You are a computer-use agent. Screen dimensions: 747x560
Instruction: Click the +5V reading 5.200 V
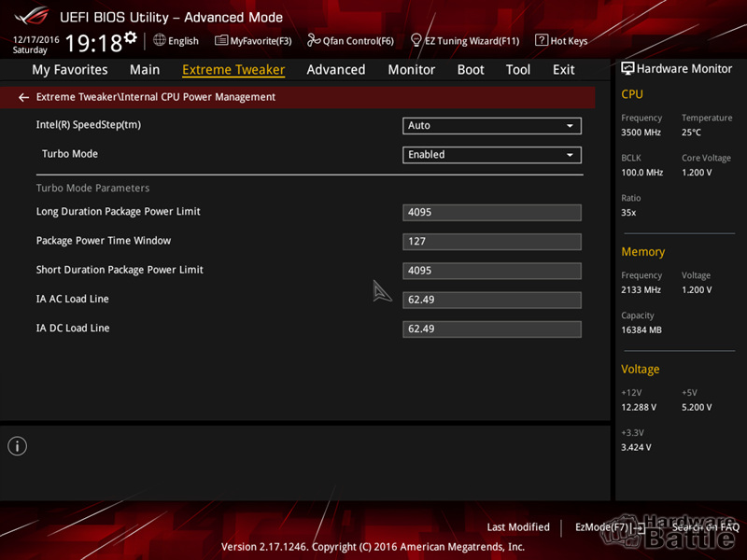[x=697, y=408]
